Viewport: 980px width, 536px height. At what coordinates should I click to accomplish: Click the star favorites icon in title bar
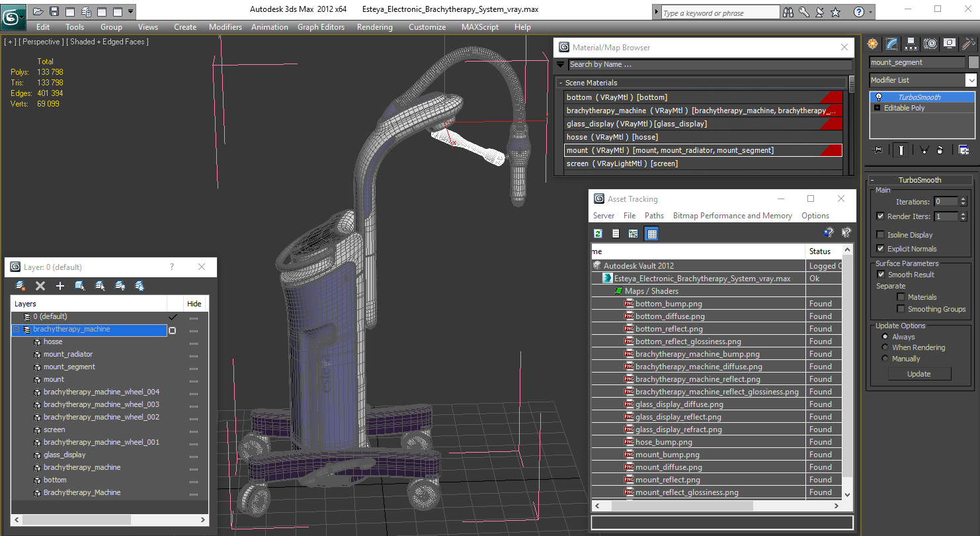[835, 12]
